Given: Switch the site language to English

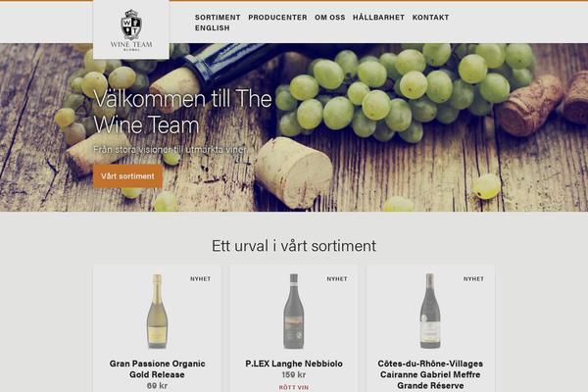Looking at the screenshot, I should [x=213, y=28].
